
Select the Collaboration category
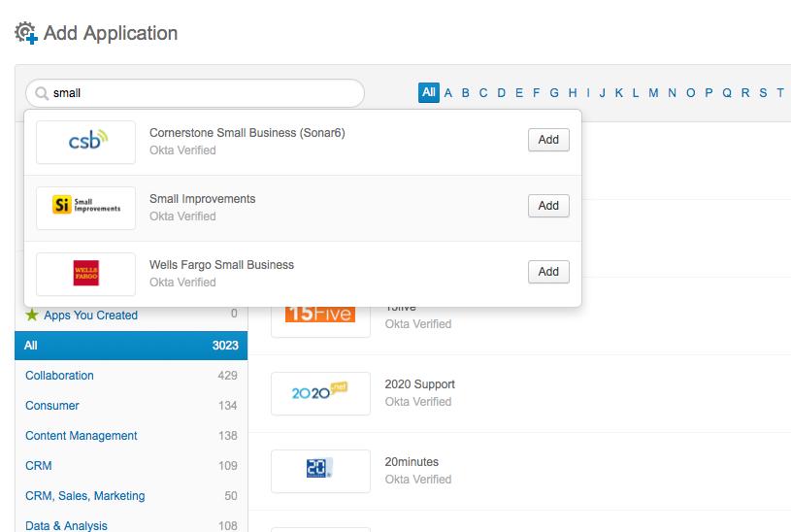click(59, 376)
